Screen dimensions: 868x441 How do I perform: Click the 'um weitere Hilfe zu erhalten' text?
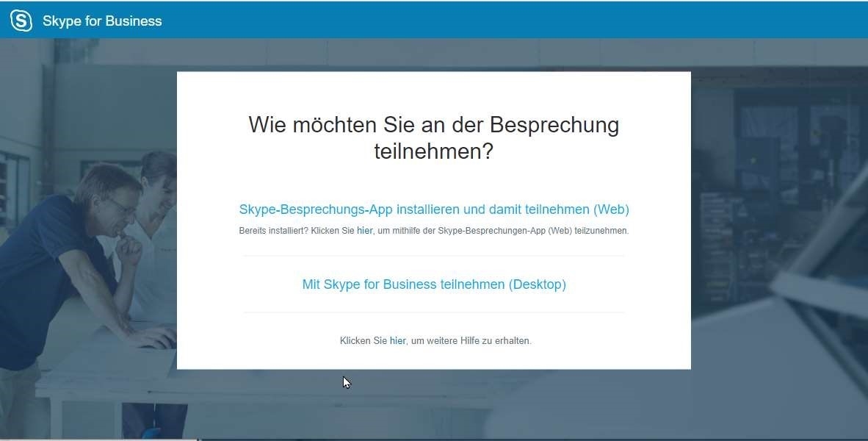(471, 341)
